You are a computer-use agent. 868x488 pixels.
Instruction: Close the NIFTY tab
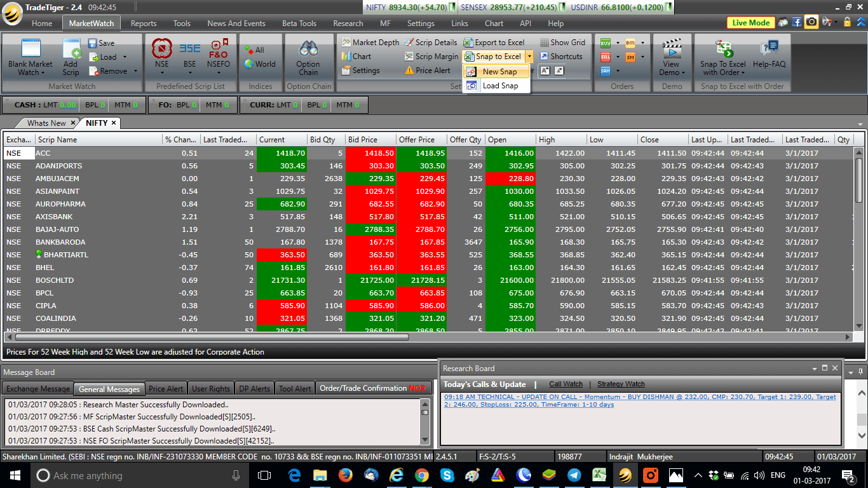(114, 123)
